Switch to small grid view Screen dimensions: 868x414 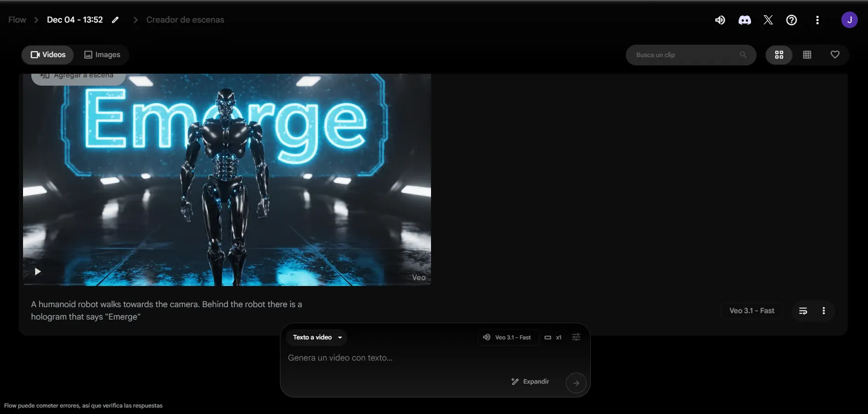807,55
